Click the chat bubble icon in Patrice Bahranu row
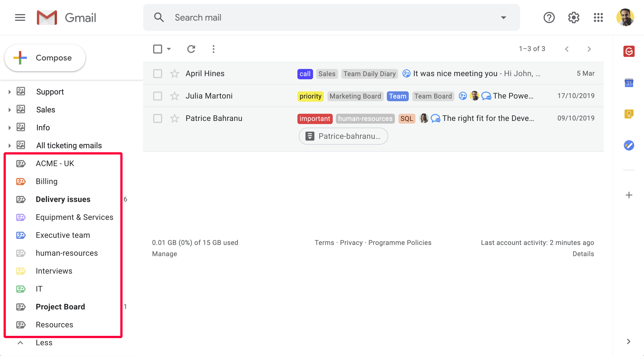644x356 pixels. pos(435,118)
